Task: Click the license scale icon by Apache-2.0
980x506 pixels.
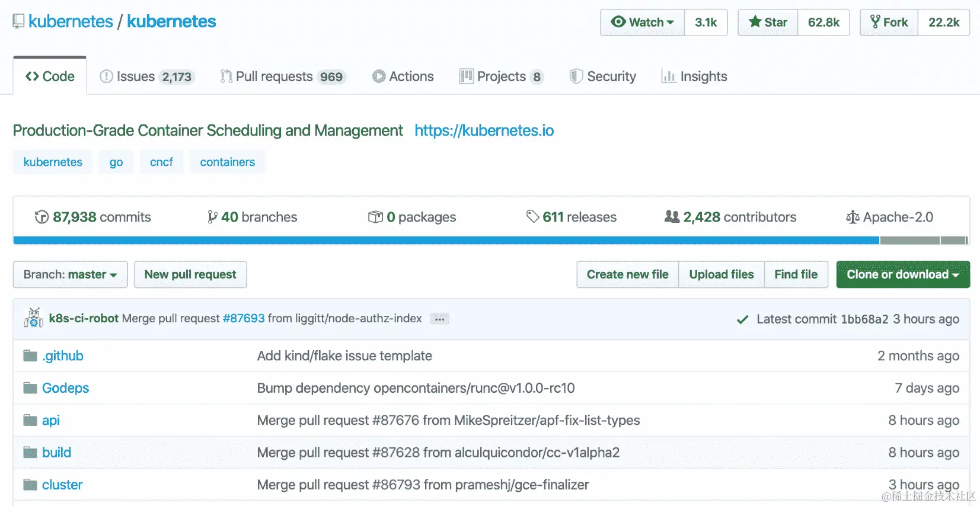Action: pyautogui.click(x=853, y=217)
